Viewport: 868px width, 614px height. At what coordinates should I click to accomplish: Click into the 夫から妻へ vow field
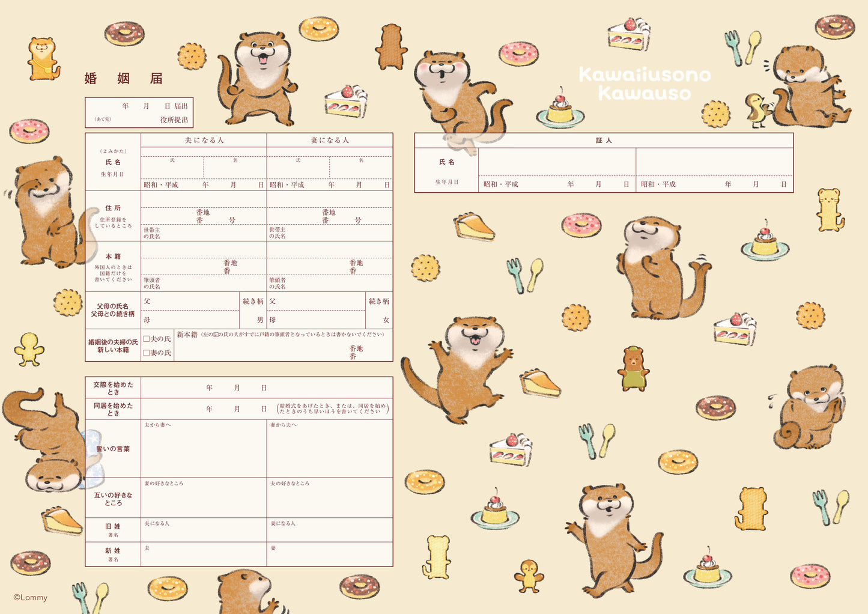click(x=204, y=452)
